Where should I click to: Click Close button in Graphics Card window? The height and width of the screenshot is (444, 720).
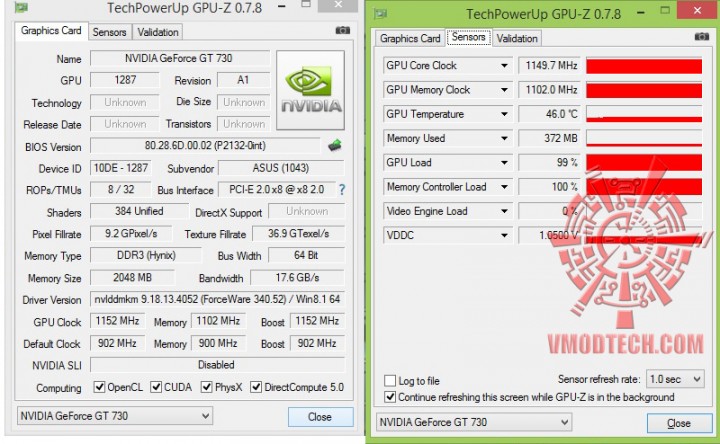[x=321, y=416]
